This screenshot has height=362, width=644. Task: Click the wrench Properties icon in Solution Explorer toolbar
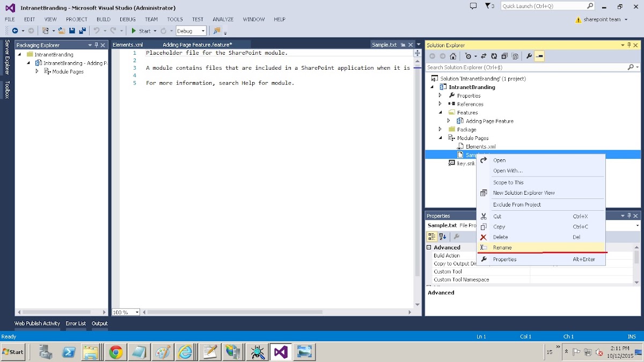click(x=529, y=56)
